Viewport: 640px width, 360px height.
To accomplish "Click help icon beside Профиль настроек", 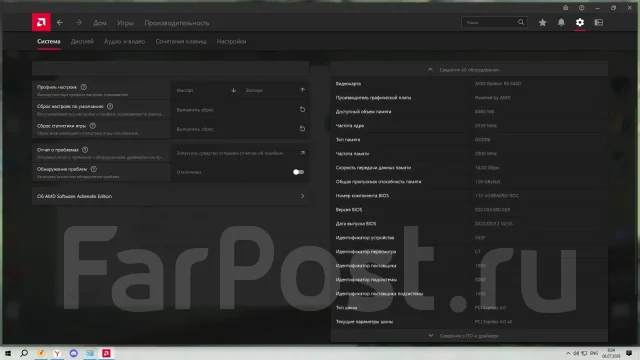I will (84, 87).
